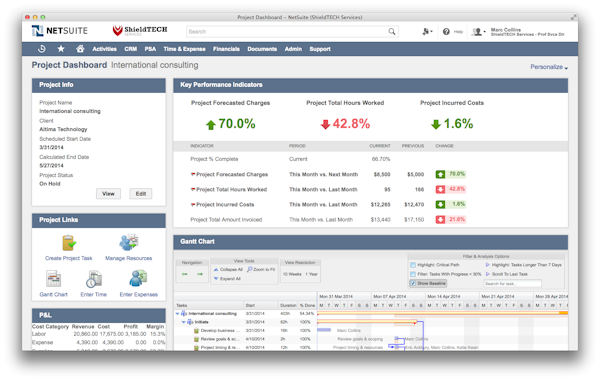Open the Help question mark icon
600x381 pixels.
(446, 31)
